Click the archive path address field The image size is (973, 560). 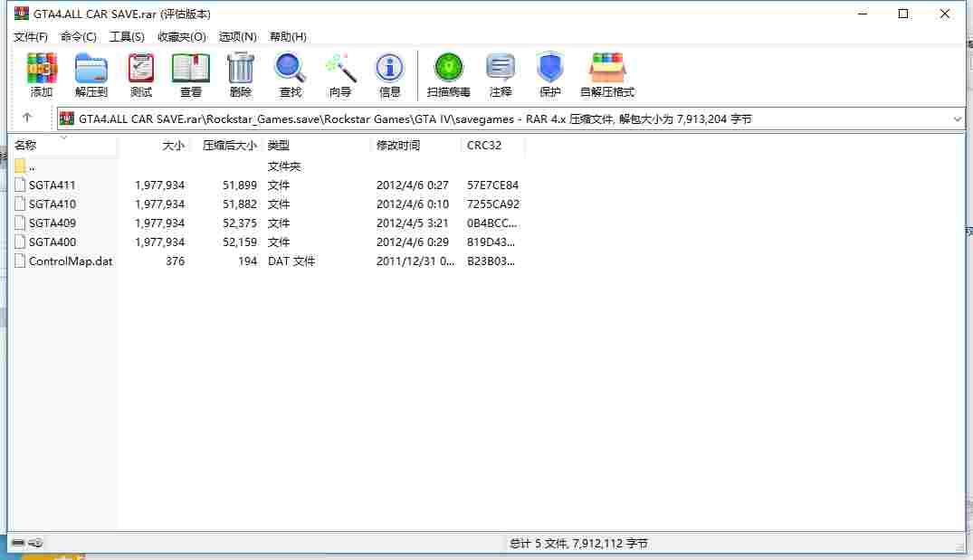click(510, 119)
